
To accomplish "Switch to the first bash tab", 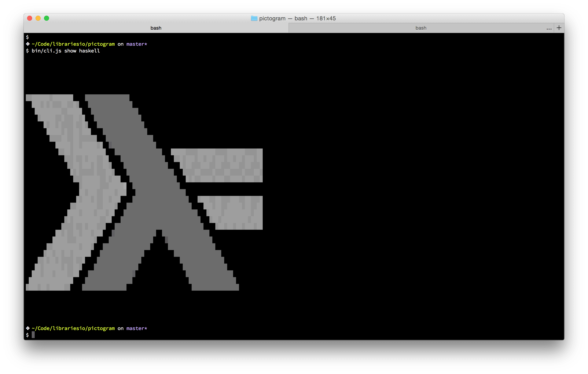I will 156,28.
